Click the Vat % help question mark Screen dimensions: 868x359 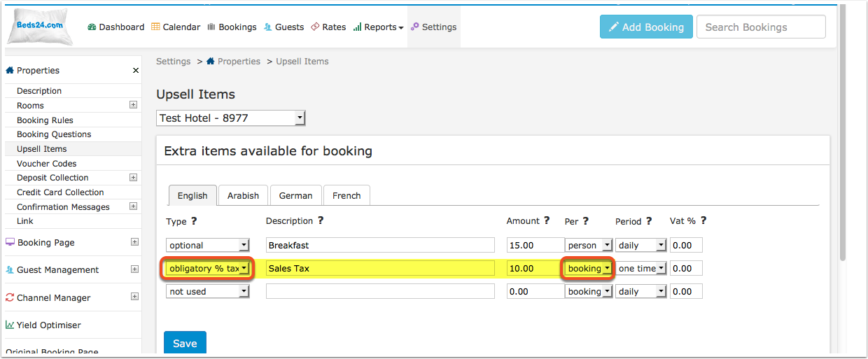pos(703,220)
